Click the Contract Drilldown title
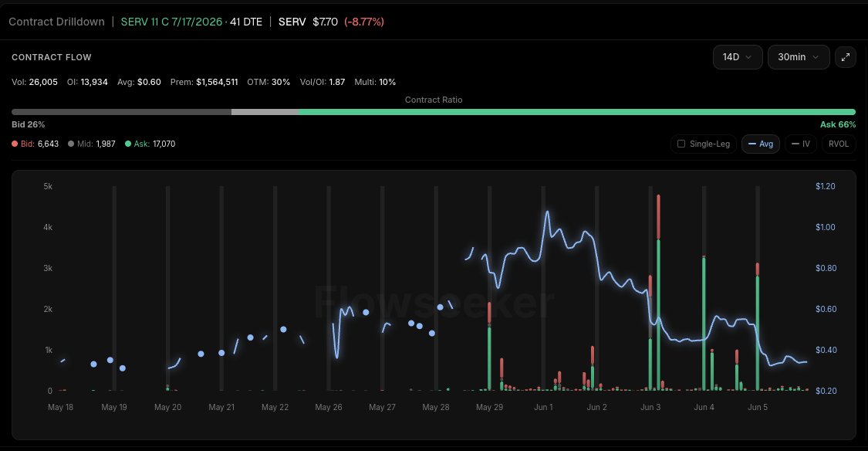868x451 pixels. 56,22
